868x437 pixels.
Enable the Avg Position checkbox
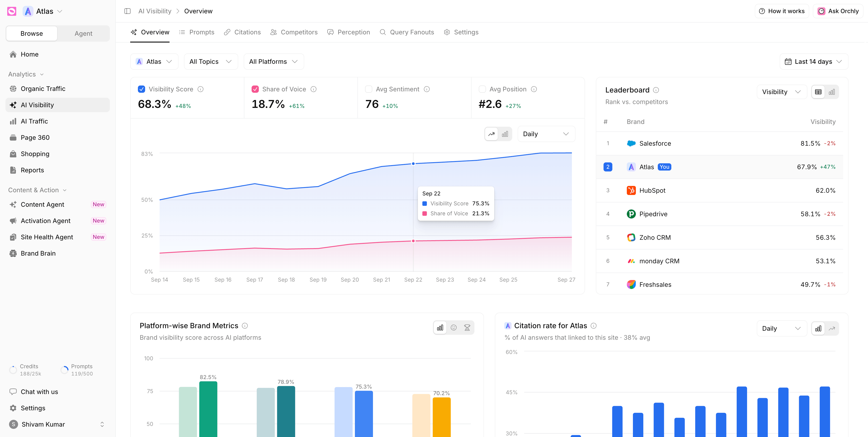coord(482,89)
